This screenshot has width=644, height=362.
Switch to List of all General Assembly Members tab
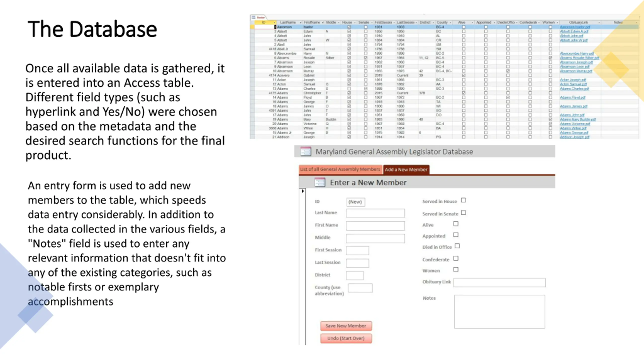(340, 169)
